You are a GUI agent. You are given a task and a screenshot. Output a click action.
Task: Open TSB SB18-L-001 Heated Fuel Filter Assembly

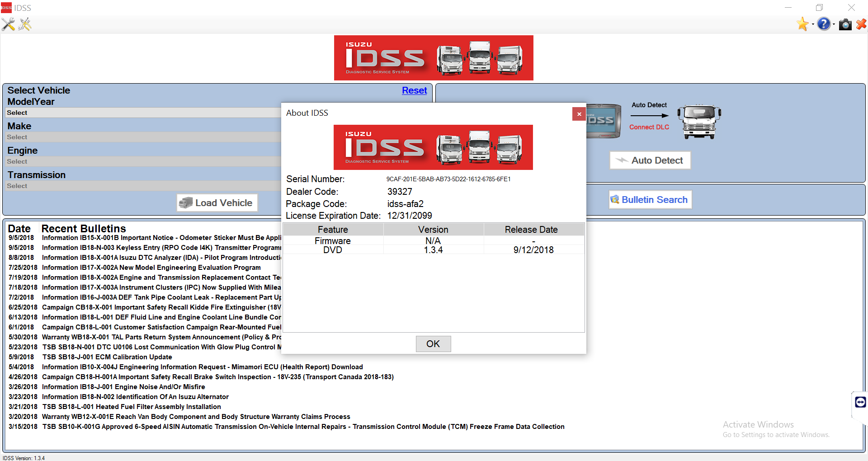pyautogui.click(x=132, y=407)
